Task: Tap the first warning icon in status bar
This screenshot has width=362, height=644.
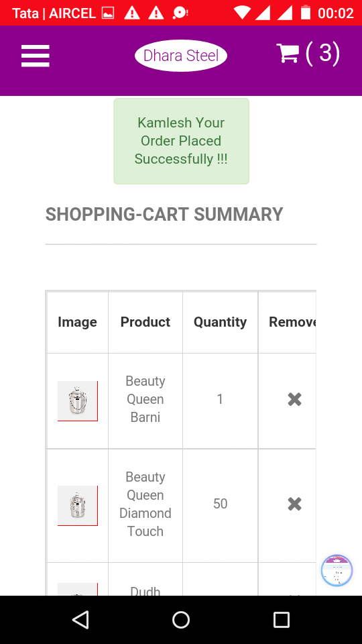Action: [132, 13]
